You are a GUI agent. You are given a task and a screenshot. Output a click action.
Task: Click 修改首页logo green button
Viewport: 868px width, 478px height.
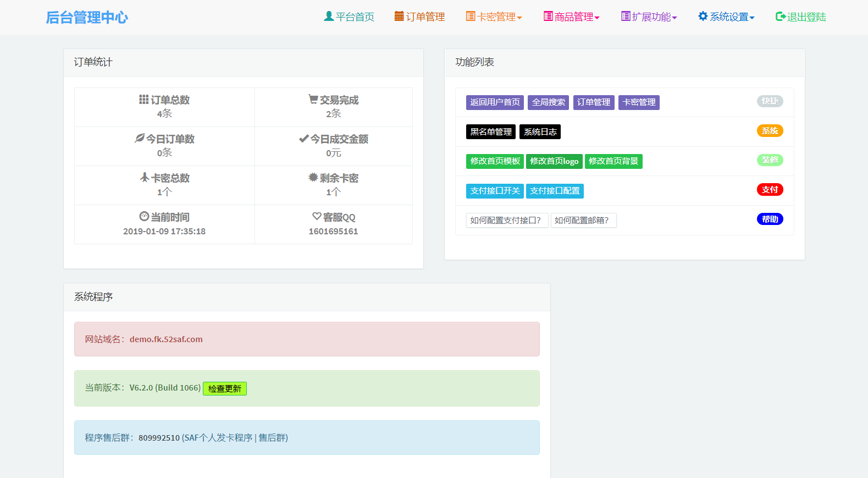(554, 161)
